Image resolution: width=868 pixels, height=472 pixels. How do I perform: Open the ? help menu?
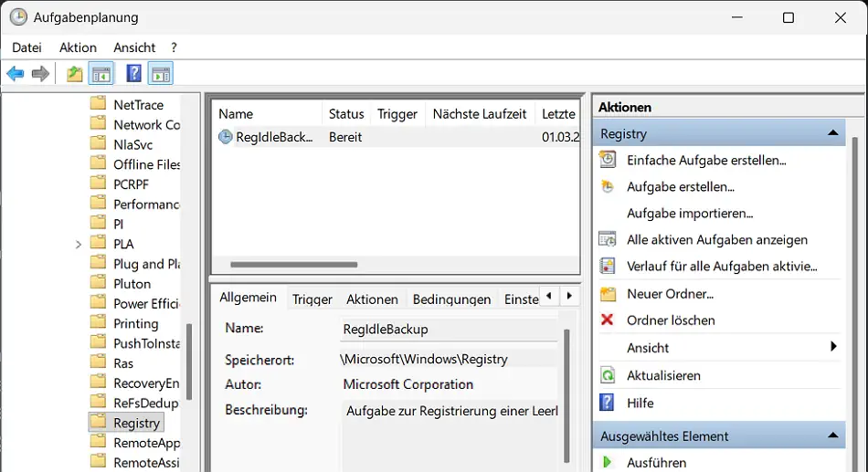click(x=174, y=47)
